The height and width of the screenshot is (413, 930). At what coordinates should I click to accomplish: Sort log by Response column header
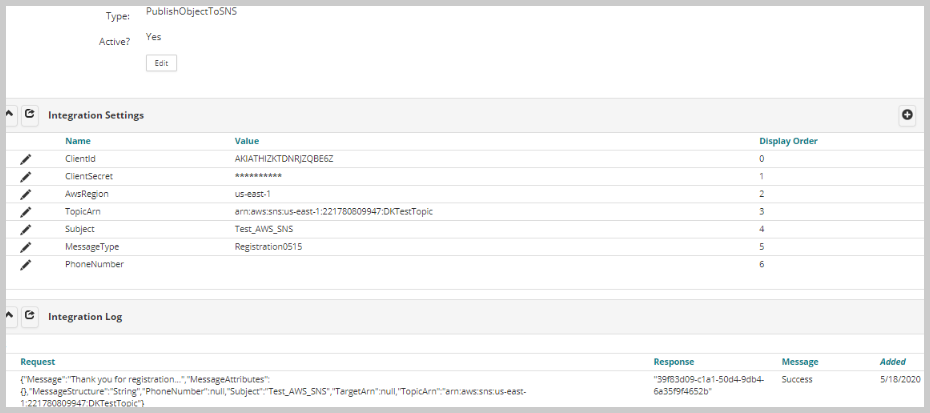tap(673, 361)
